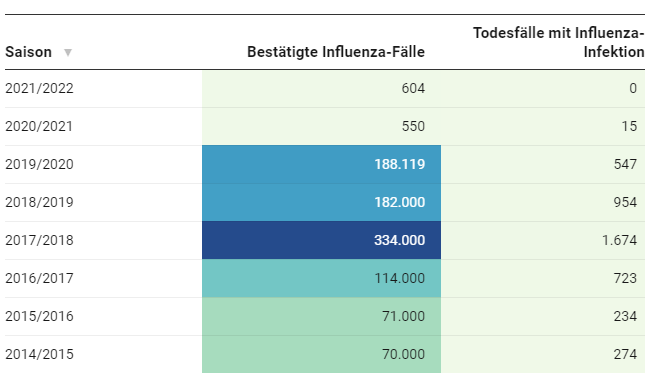The width and height of the screenshot is (661, 382).
Task: Click the 274 deaths cell
Action: 543,354
